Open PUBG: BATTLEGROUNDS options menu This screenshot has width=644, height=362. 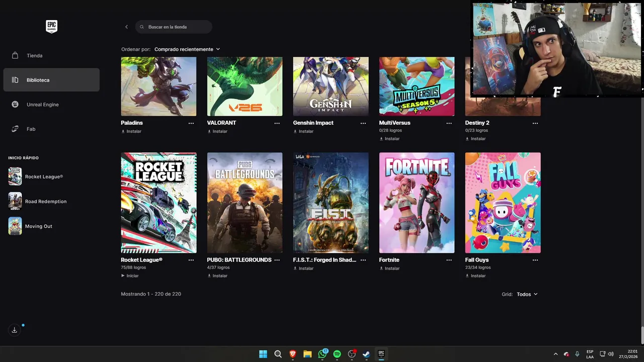pos(277,260)
